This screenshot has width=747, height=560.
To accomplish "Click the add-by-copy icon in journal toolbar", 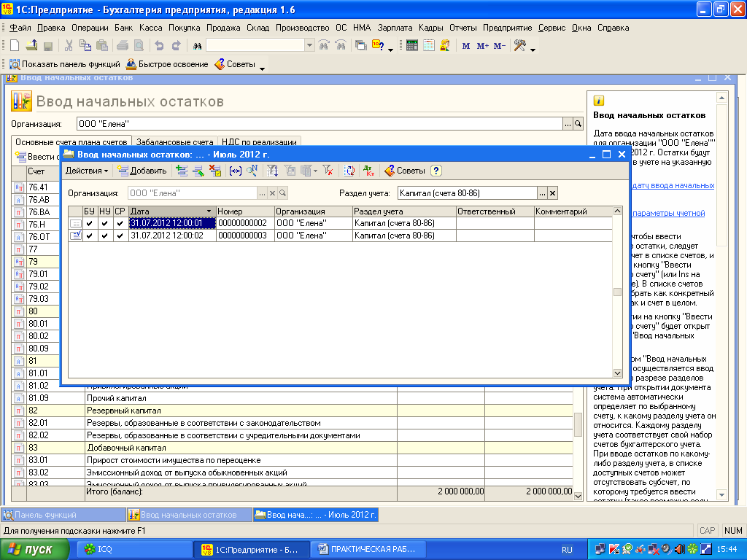I will [182, 171].
